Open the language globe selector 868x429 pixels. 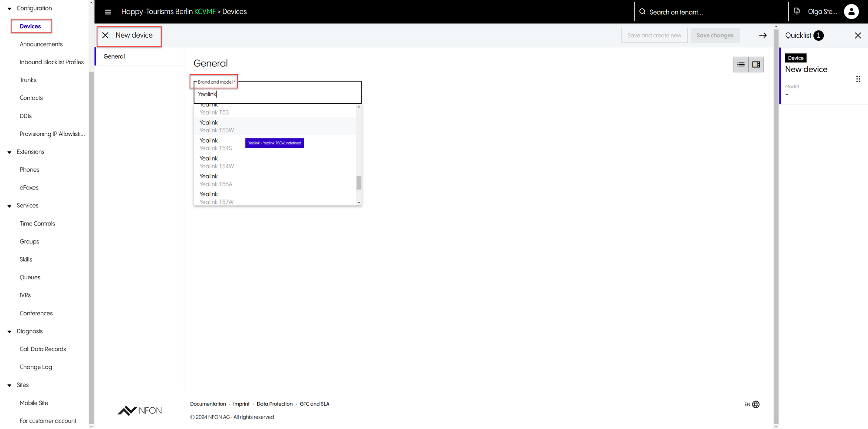756,404
